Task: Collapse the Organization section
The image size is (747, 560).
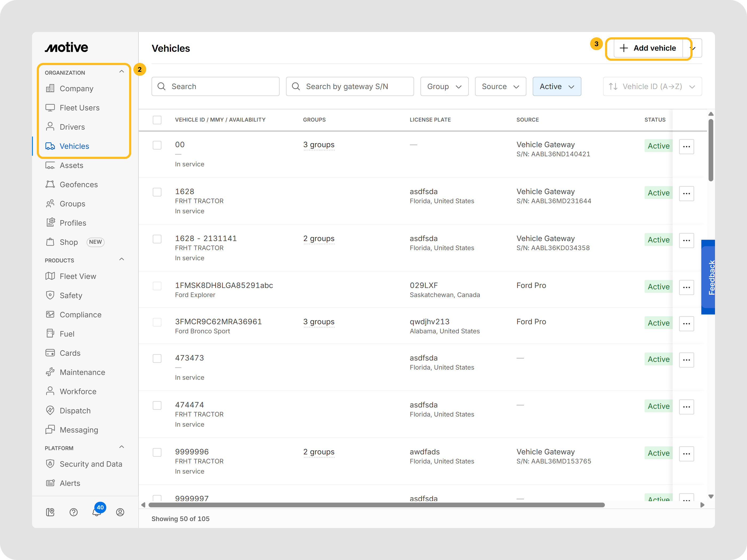Action: click(x=122, y=71)
